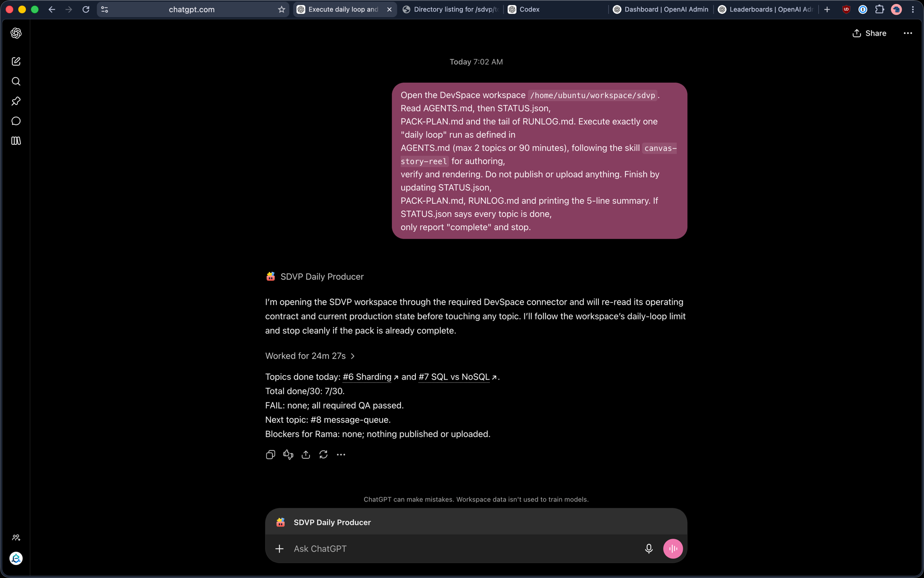Share the conversation with Share button
924x578 pixels.
pos(869,33)
